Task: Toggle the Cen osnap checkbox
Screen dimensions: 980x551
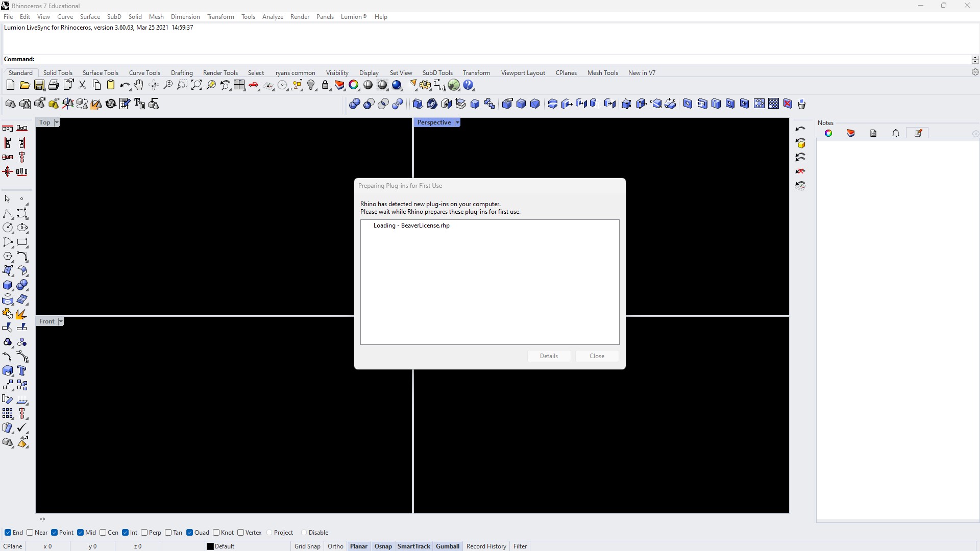Action: [103, 533]
